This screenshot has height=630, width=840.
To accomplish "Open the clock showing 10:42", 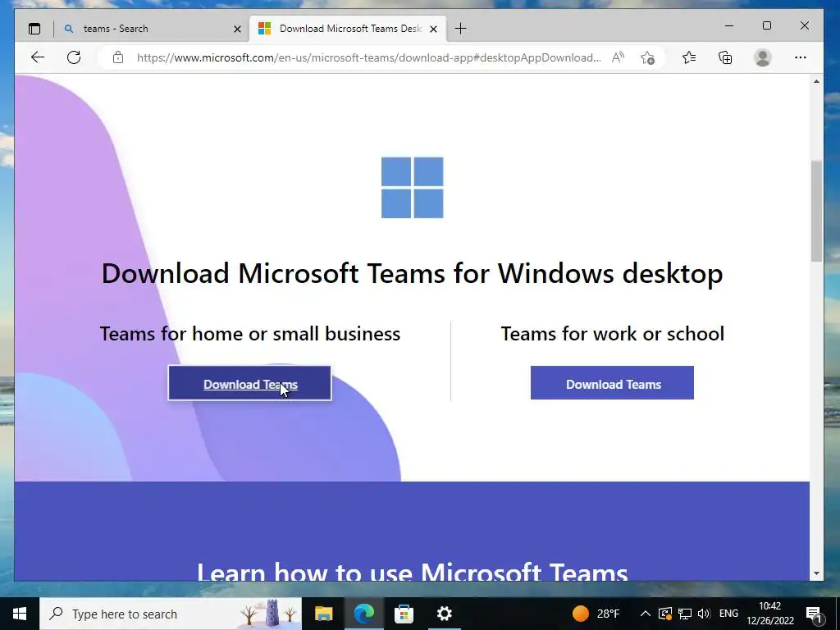I will tap(770, 614).
